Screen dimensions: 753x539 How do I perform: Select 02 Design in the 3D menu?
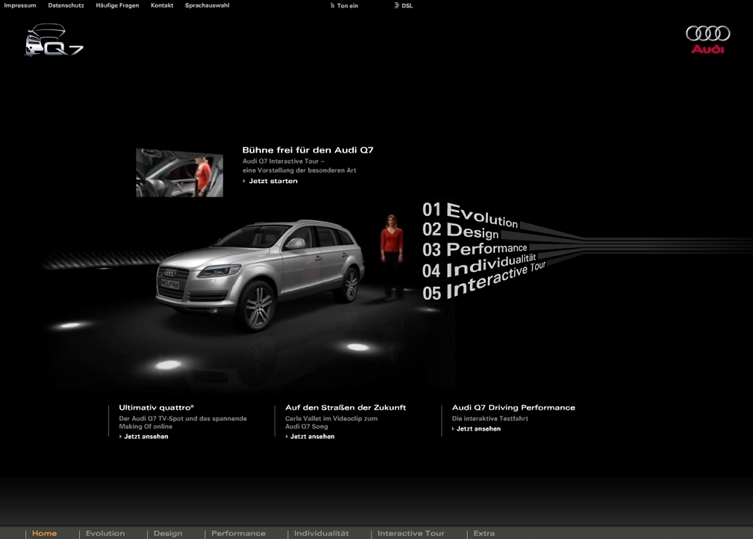461,231
